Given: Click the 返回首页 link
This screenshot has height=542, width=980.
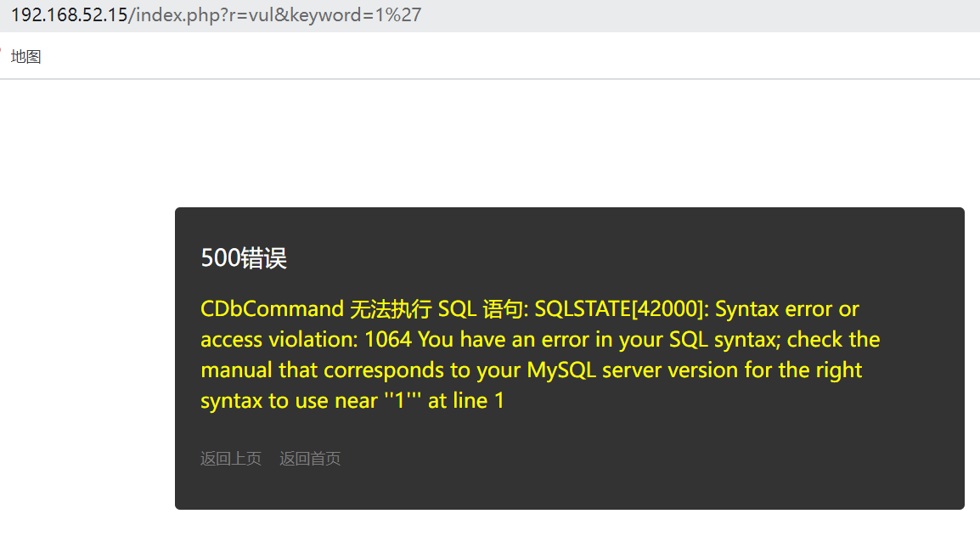Looking at the screenshot, I should [310, 459].
